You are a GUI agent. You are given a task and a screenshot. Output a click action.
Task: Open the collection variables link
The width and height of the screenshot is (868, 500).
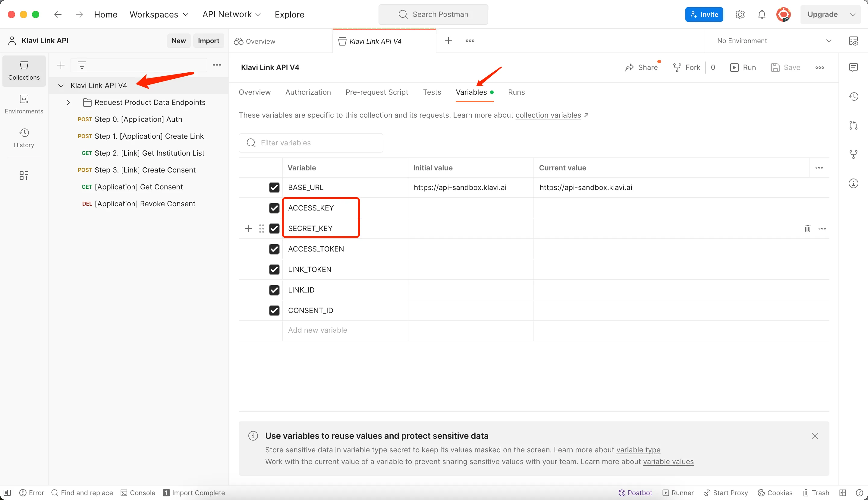pos(548,115)
